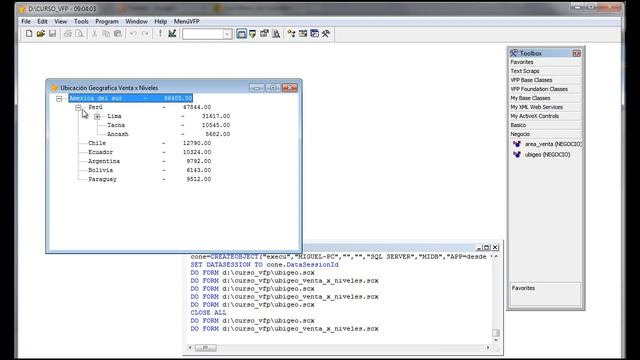Open the Document View toolbar icon
Screen dimensions: 640x360
[276, 33]
